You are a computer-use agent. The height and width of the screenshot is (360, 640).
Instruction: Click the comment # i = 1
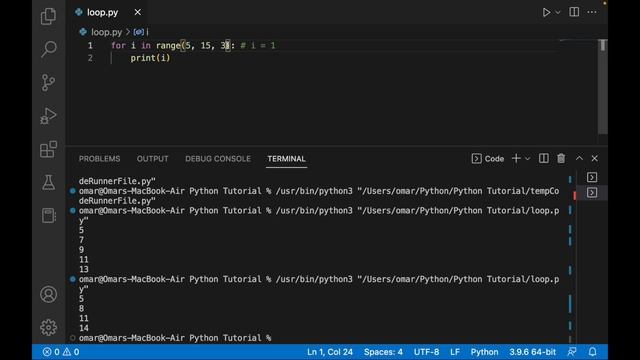258,45
